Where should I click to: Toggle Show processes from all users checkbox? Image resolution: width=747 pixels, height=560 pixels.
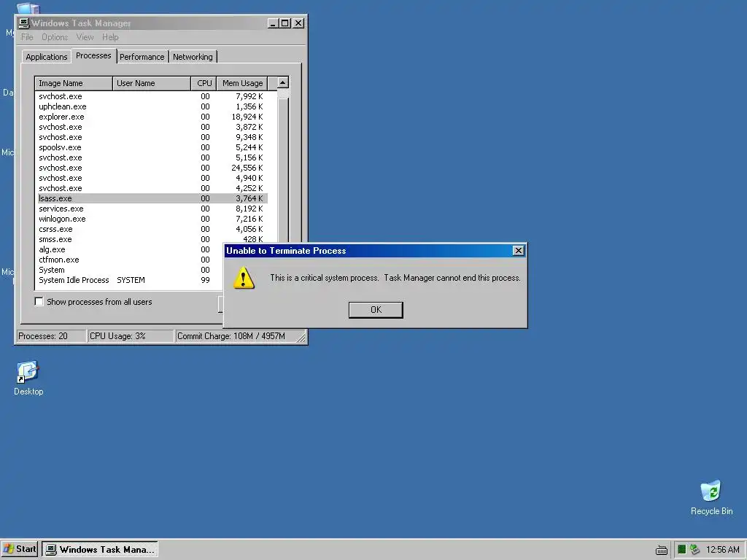tap(39, 301)
